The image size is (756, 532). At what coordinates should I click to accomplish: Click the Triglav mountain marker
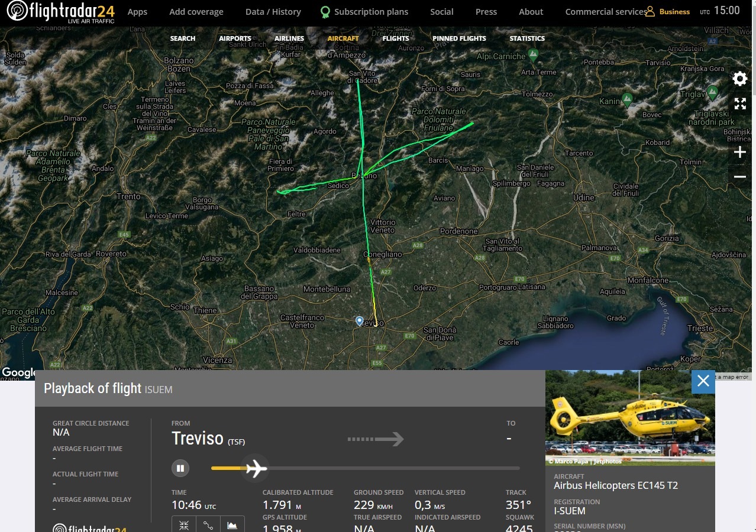point(713,92)
